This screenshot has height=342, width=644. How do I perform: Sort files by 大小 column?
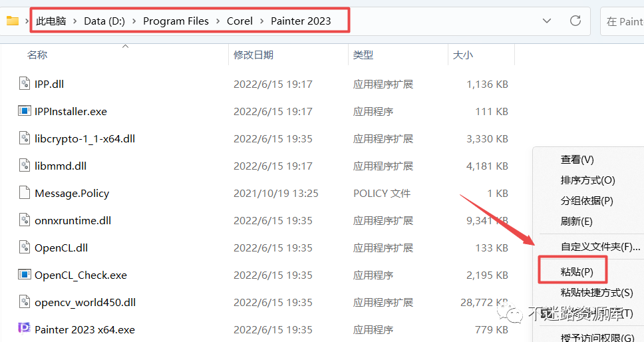coord(463,55)
